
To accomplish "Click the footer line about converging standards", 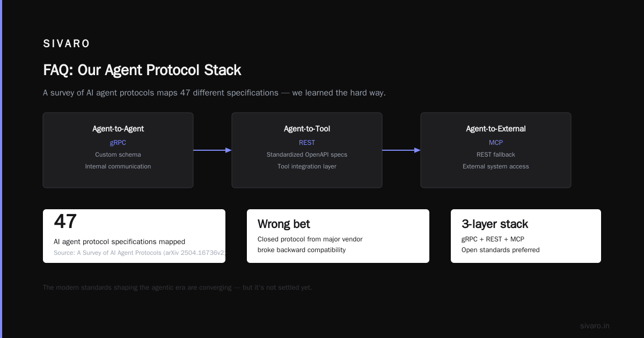I will pyautogui.click(x=178, y=288).
